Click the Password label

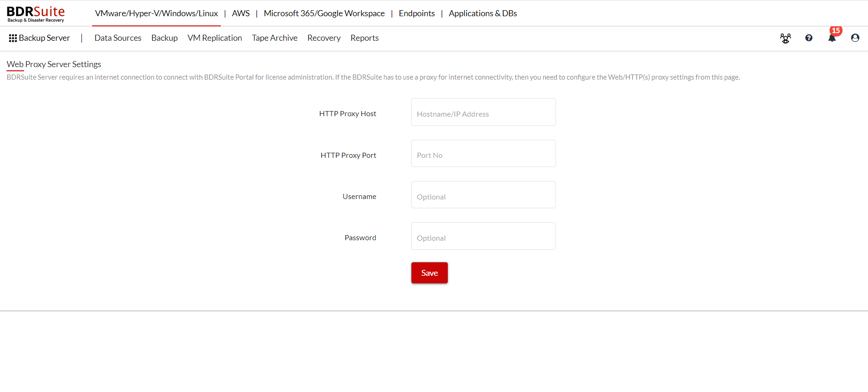360,238
